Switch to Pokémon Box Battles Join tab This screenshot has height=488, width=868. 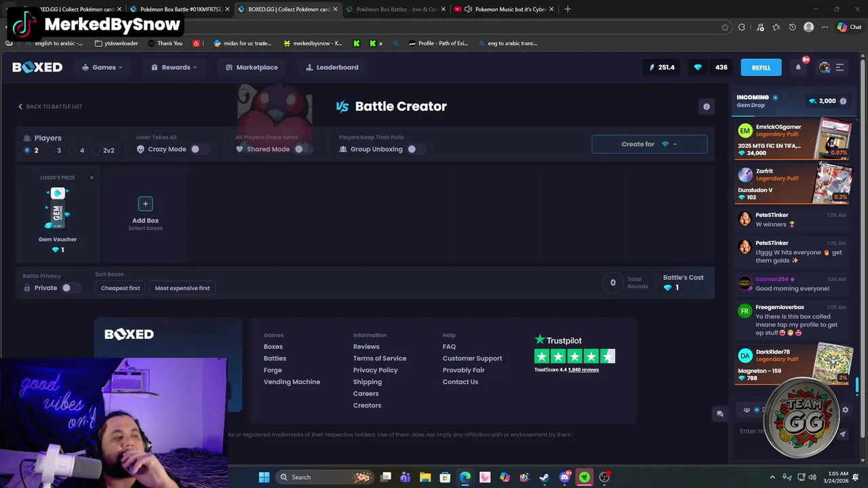click(x=395, y=9)
